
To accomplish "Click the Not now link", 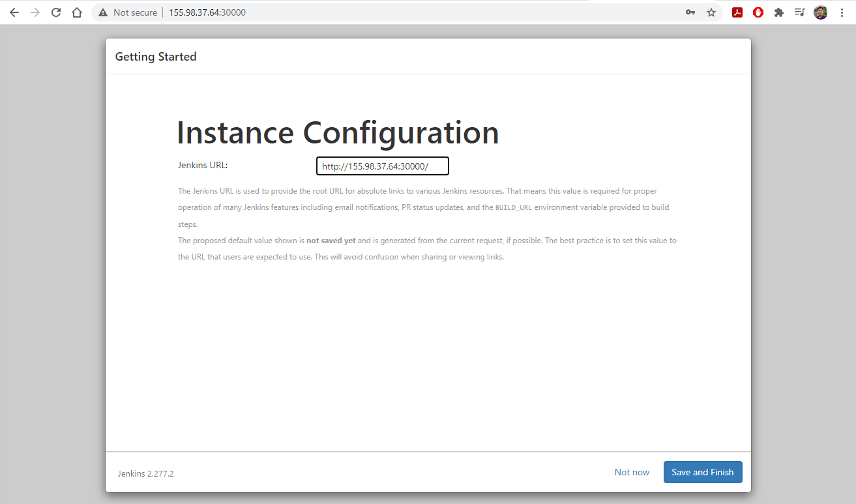I will (632, 472).
